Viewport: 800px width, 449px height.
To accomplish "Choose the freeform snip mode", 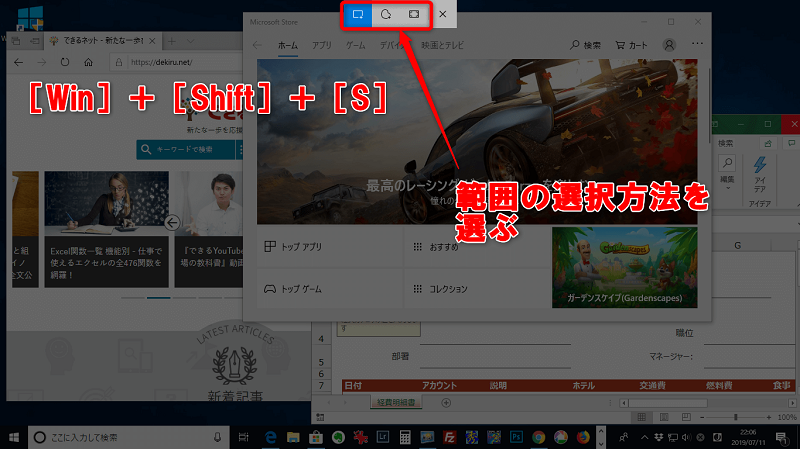I will 385,15.
